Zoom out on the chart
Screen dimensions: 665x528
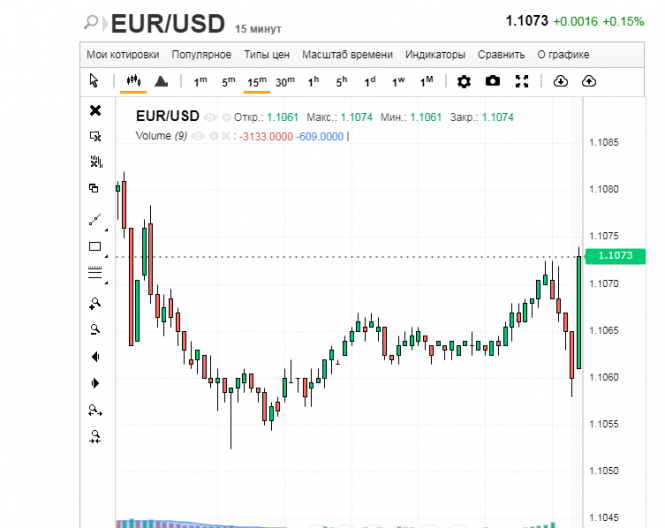click(95, 330)
